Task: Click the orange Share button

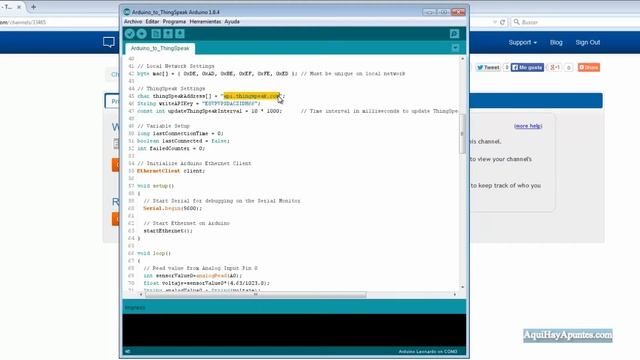Action: point(589,67)
